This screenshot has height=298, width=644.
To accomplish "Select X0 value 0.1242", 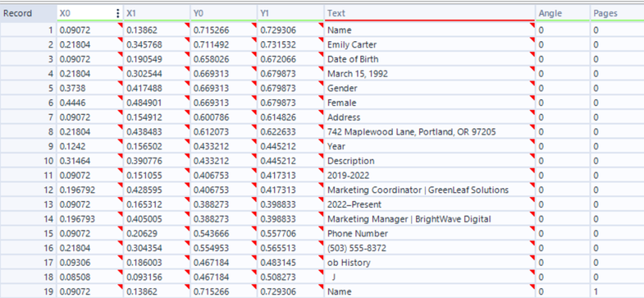I will pyautogui.click(x=90, y=146).
